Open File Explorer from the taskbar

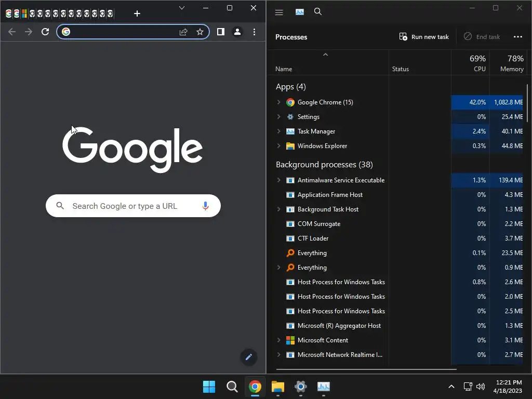point(278,387)
